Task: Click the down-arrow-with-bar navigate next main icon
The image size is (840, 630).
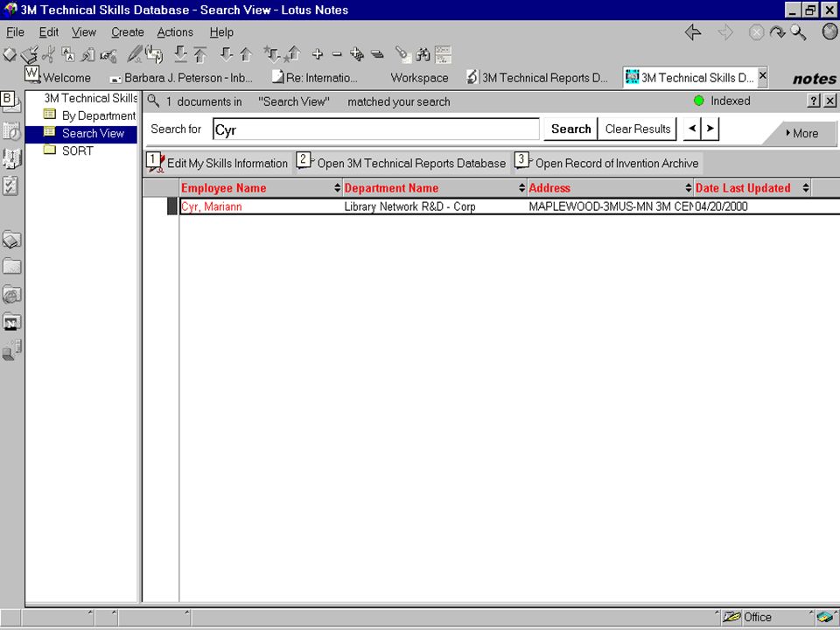Action: click(x=180, y=54)
